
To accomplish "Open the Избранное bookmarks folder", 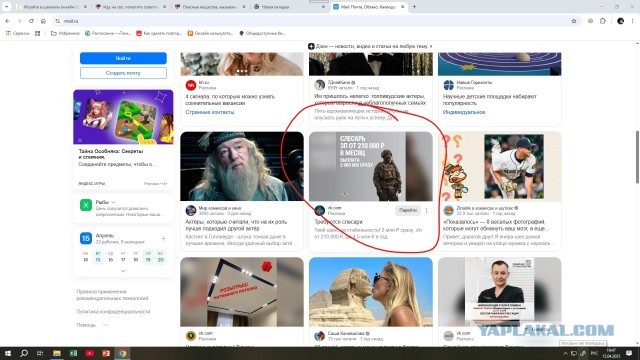I will click(x=65, y=33).
